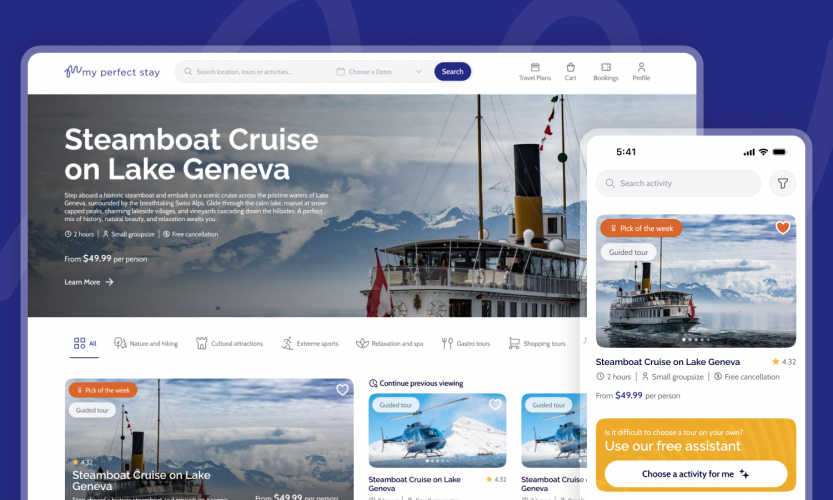Screen dimensions: 833x500
Task: Select the Shopping tours category
Action: click(x=537, y=343)
